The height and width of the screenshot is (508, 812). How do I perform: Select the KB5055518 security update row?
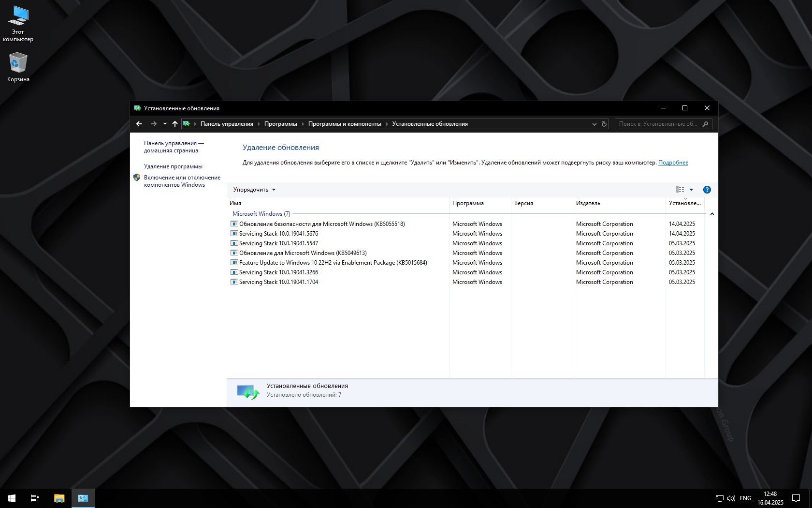pos(322,224)
